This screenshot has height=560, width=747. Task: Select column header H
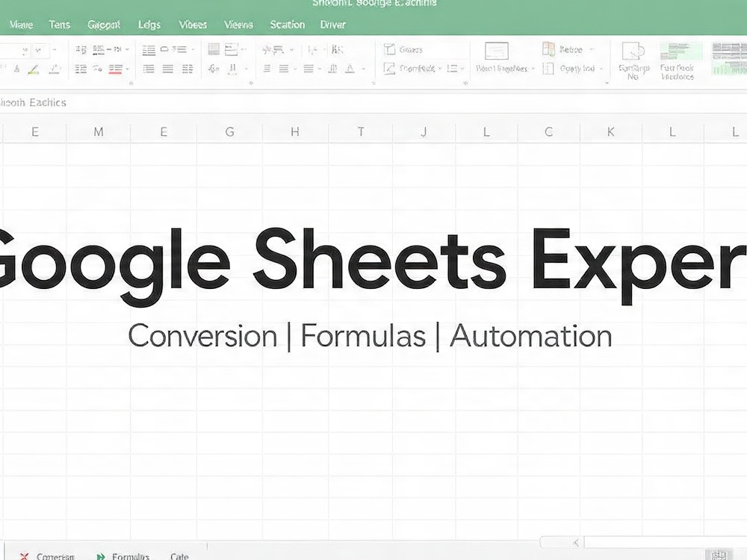[x=295, y=132]
